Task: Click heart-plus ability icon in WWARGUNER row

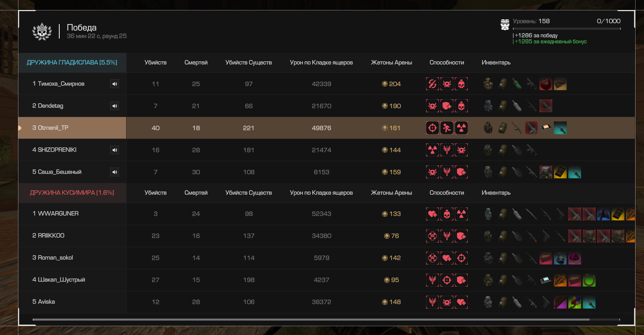Action: (433, 214)
